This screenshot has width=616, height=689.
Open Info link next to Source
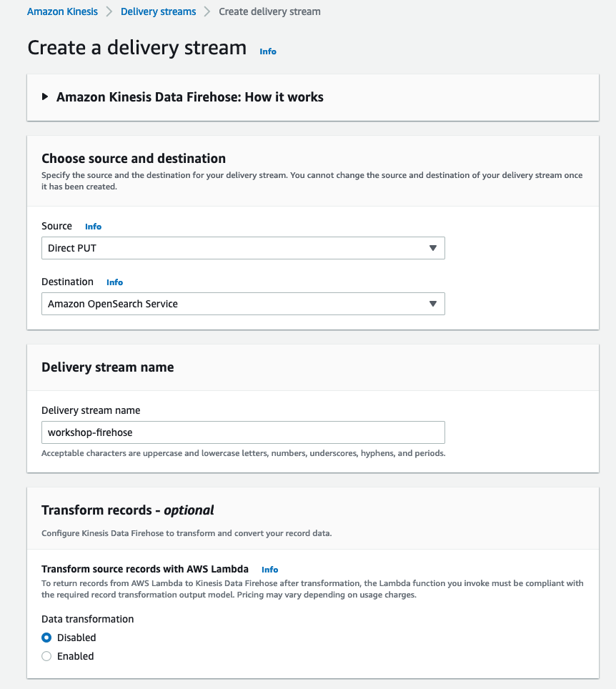(93, 227)
